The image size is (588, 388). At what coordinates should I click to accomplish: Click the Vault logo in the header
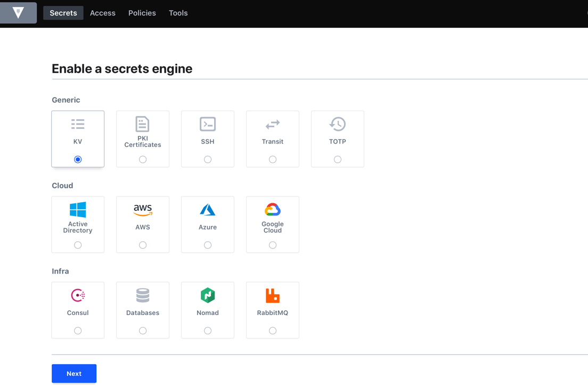coord(18,12)
